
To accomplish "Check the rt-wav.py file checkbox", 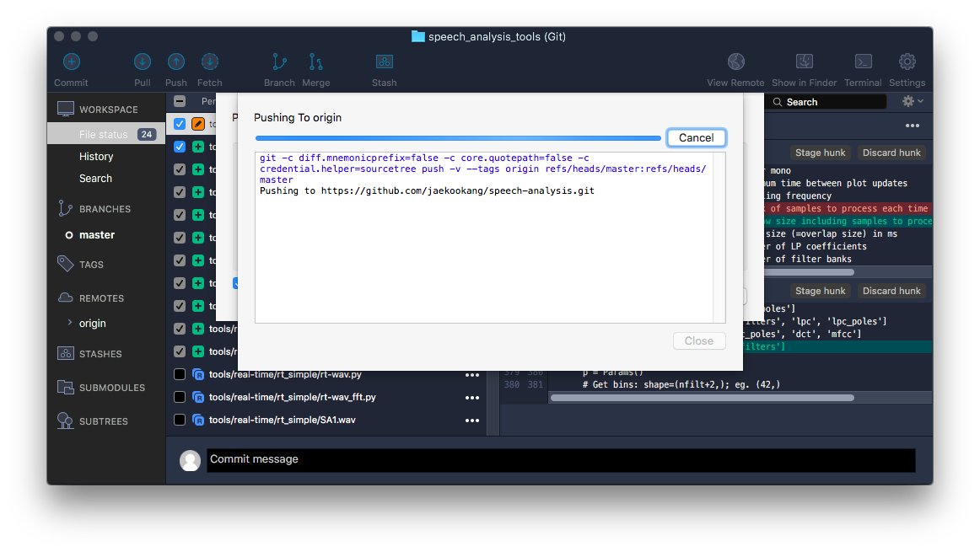I will 180,374.
